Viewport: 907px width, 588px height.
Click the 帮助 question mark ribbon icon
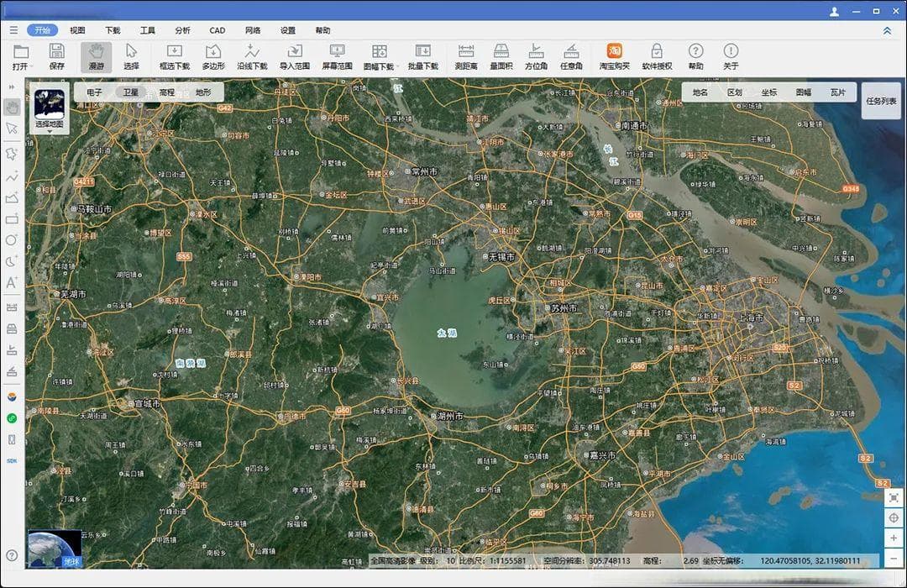click(696, 57)
